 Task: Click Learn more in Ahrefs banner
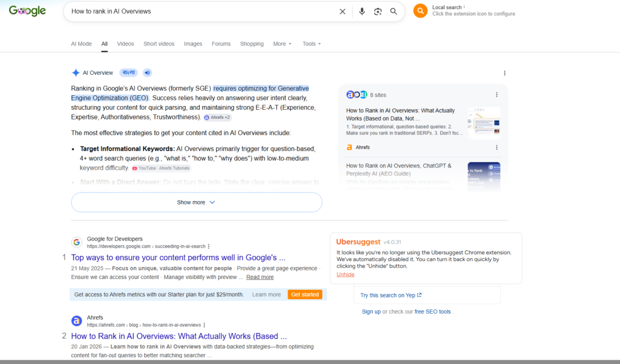pyautogui.click(x=267, y=295)
